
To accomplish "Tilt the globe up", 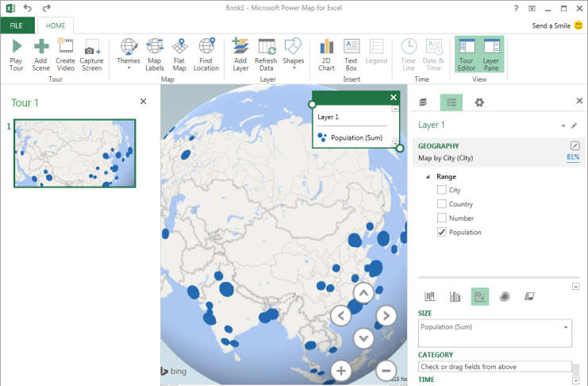I will coord(363,293).
